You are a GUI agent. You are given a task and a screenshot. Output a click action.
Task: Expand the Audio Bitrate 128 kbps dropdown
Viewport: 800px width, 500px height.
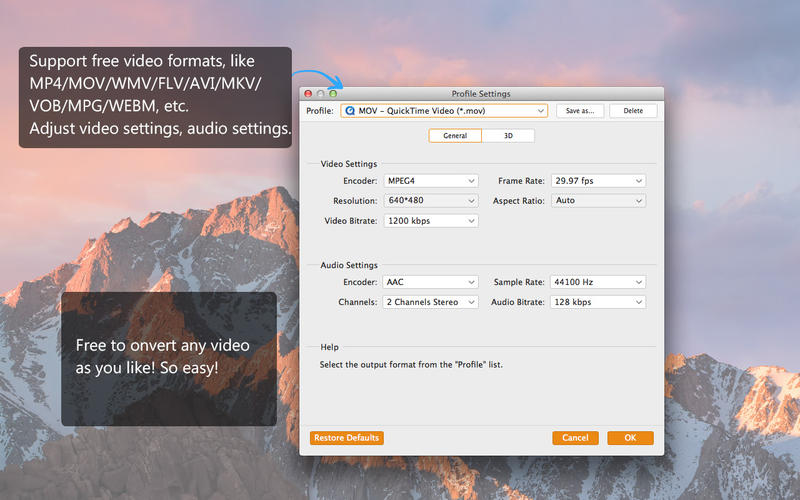598,302
